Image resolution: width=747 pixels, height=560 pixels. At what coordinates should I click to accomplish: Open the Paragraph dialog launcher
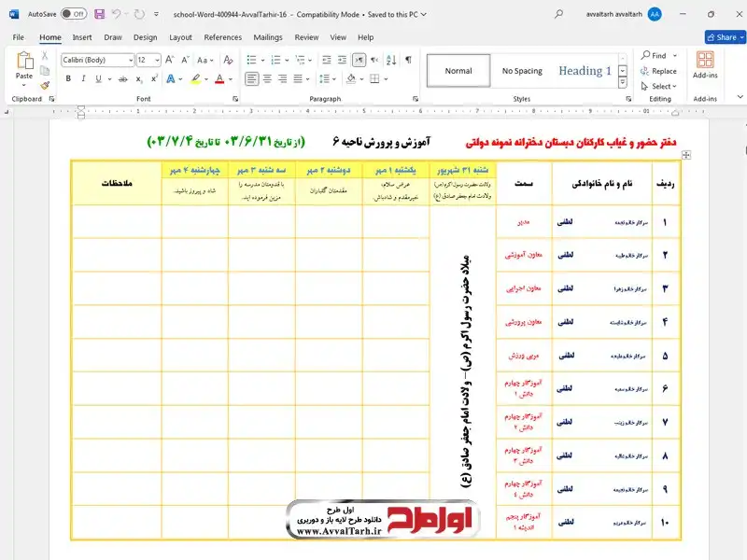[x=416, y=99]
